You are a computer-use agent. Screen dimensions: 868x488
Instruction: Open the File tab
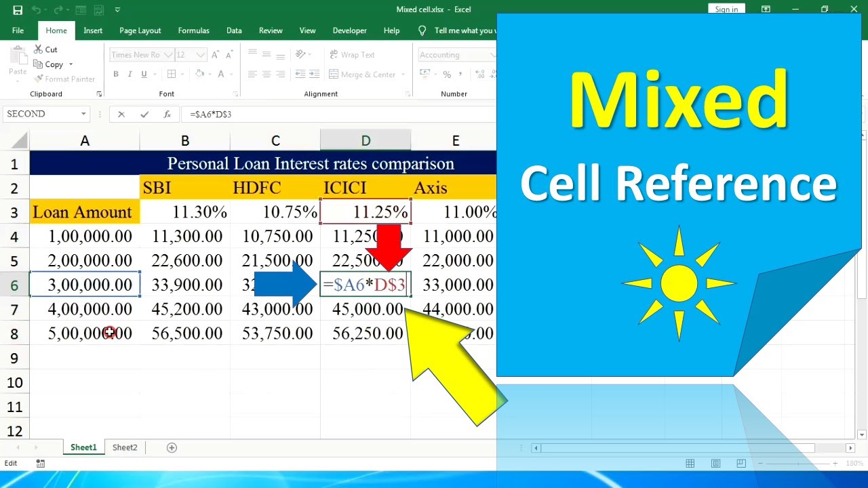coord(18,30)
